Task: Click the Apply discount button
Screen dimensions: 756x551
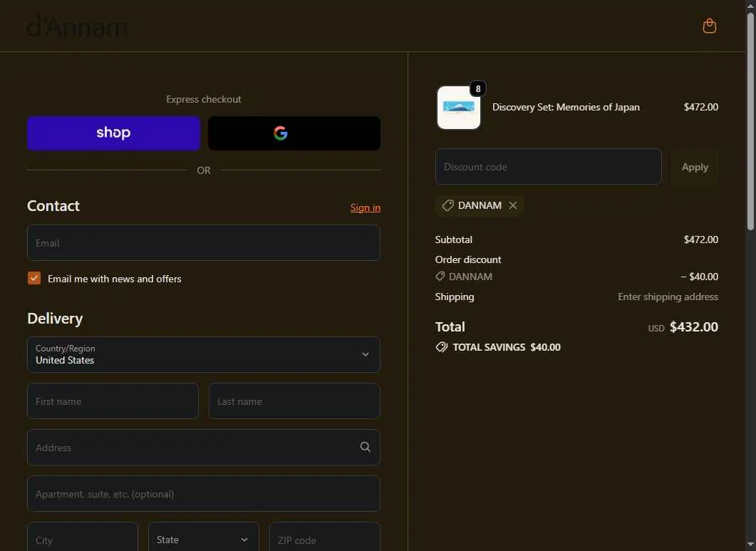Action: (695, 167)
